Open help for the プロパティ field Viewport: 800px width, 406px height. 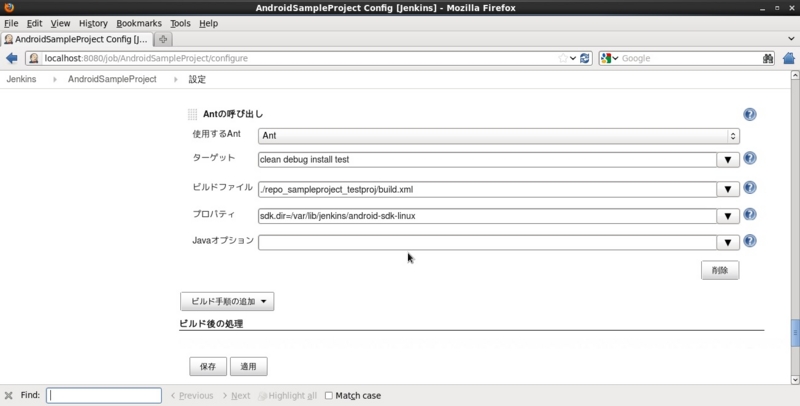point(749,214)
